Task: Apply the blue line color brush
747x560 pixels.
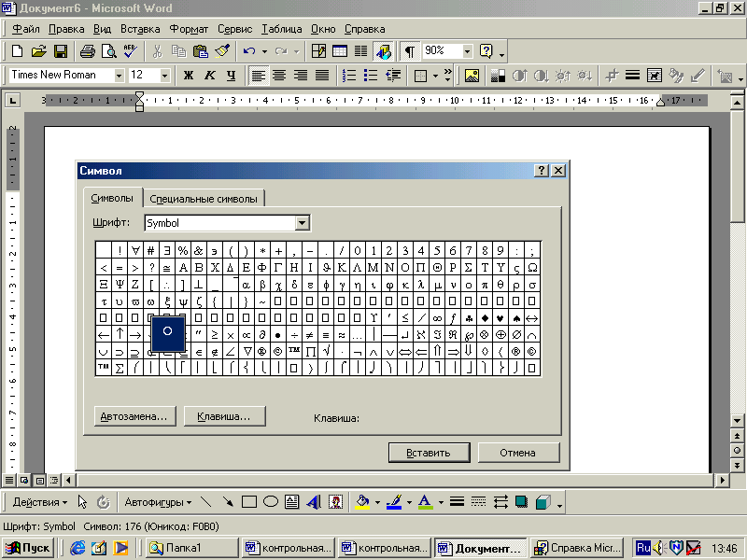Action: (394, 502)
